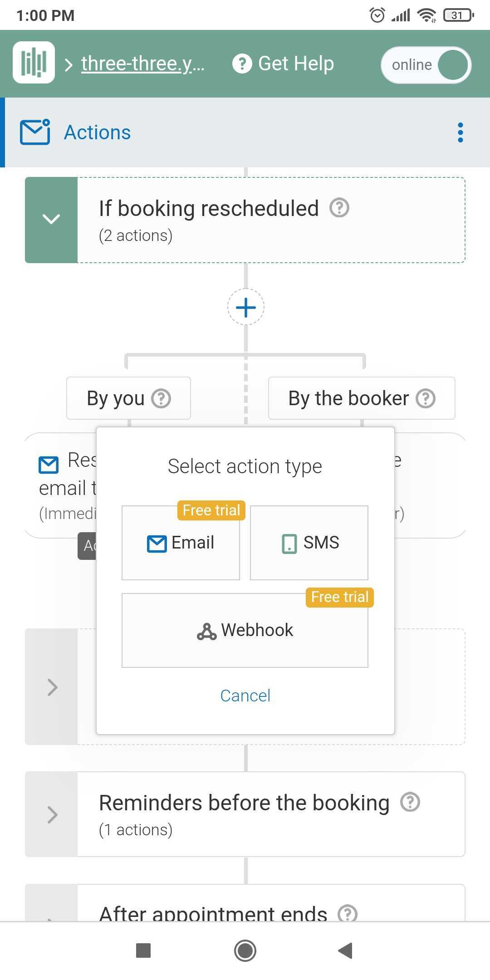Collapse the If booking rescheduled section

click(x=51, y=220)
